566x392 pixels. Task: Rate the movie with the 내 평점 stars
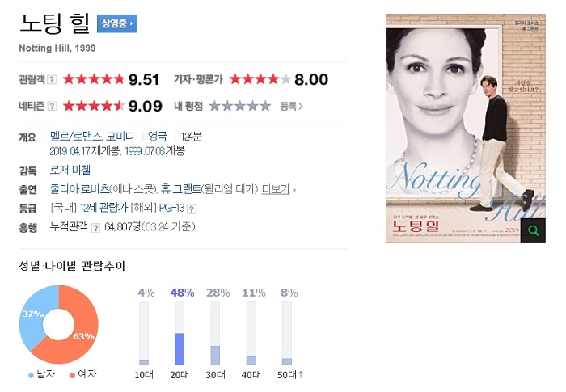[x=240, y=106]
